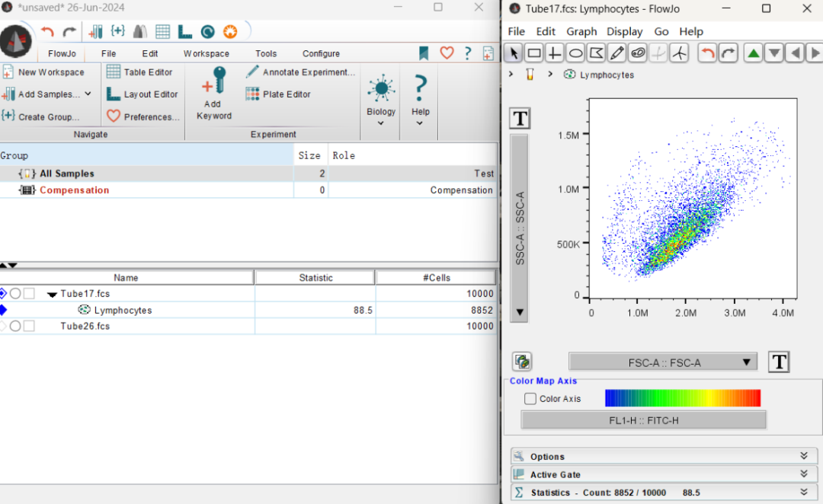The height and width of the screenshot is (504, 823).
Task: Expand the Statistics panel
Action: (x=664, y=492)
